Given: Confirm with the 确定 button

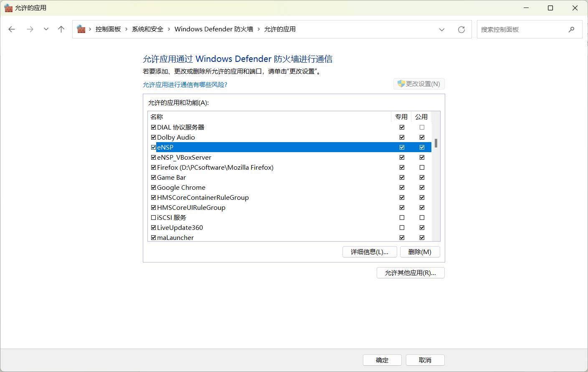Looking at the screenshot, I should [382, 360].
